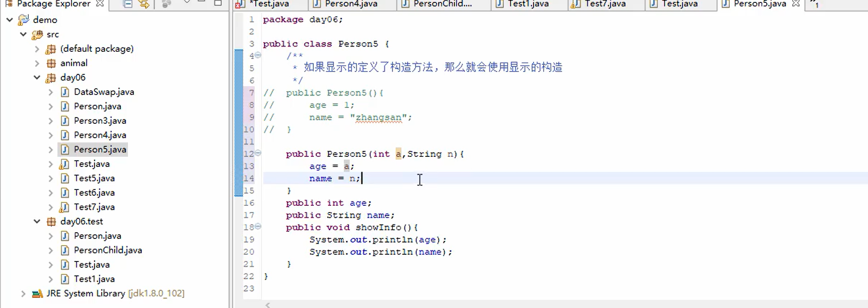
Task: Collapse the src folder node
Action: click(23, 34)
